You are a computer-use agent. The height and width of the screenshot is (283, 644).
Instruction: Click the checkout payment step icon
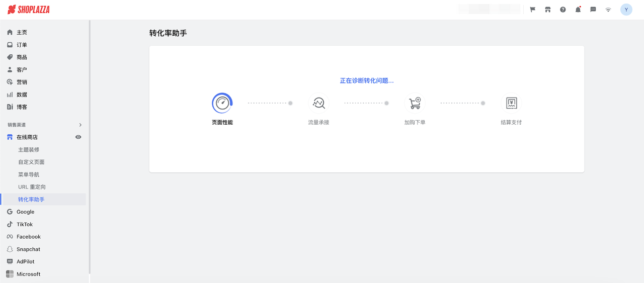pos(511,103)
